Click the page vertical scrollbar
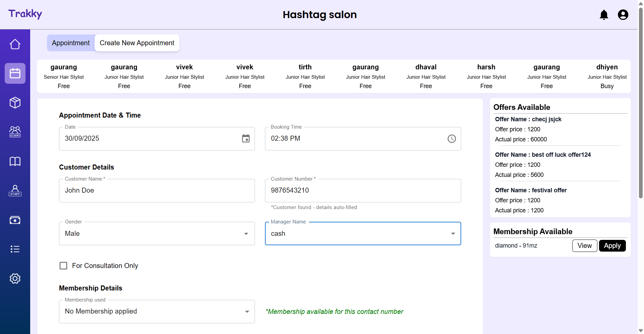The height and width of the screenshot is (334, 644). 641,101
